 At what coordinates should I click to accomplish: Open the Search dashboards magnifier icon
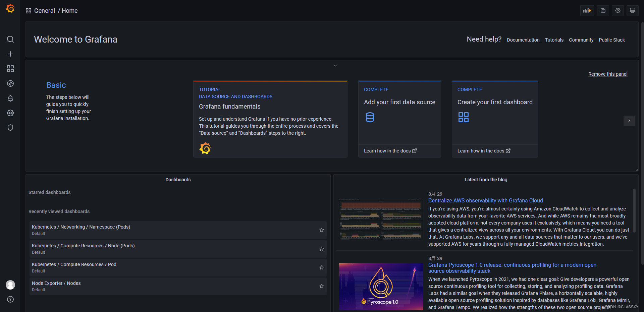tap(10, 39)
